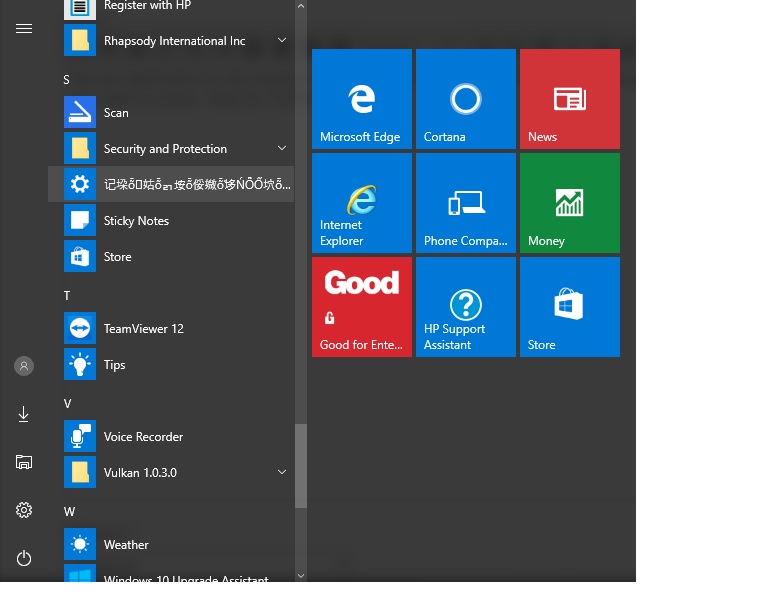This screenshot has width=768, height=614.
Task: Open the Power button options
Action: [24, 558]
